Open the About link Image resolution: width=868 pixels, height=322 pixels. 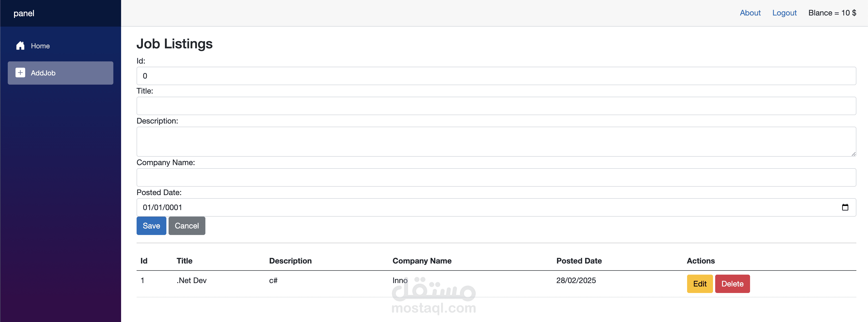[x=750, y=13]
